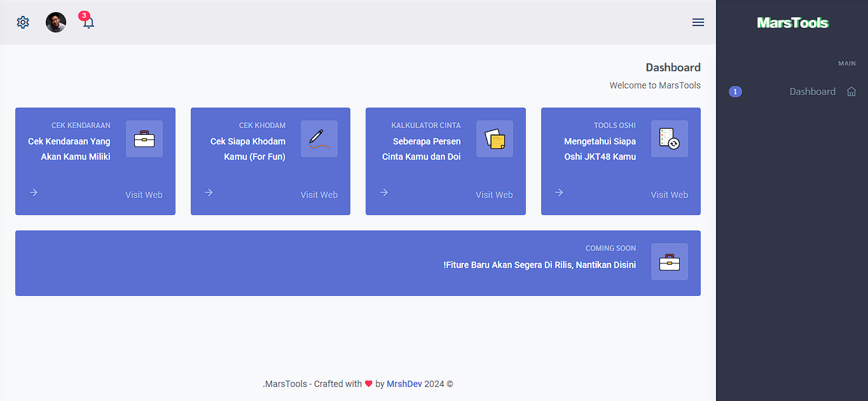Viewport: 868px width, 401px height.
Task: Click the MarsTools logo
Action: pyautogui.click(x=792, y=23)
